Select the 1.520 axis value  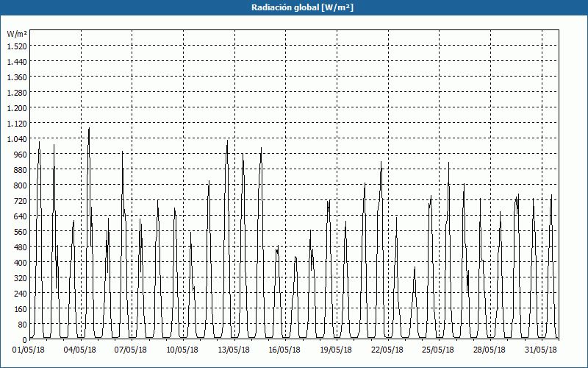coord(17,46)
